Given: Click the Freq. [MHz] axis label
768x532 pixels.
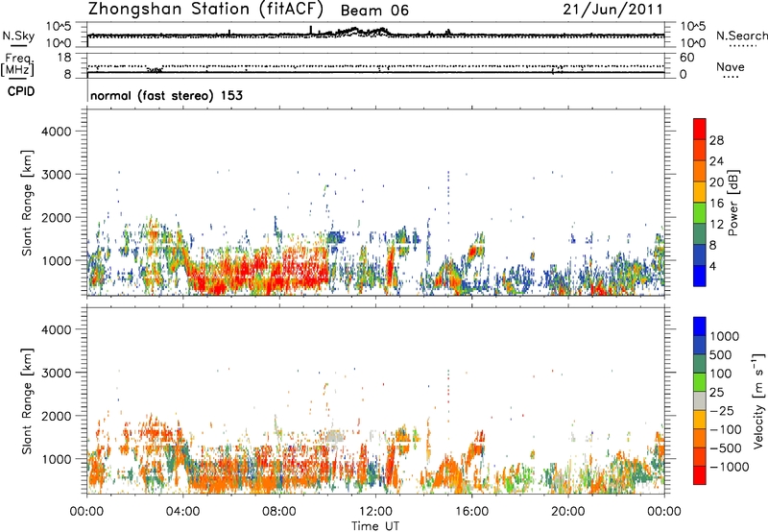Looking at the screenshot, I should click(x=17, y=64).
